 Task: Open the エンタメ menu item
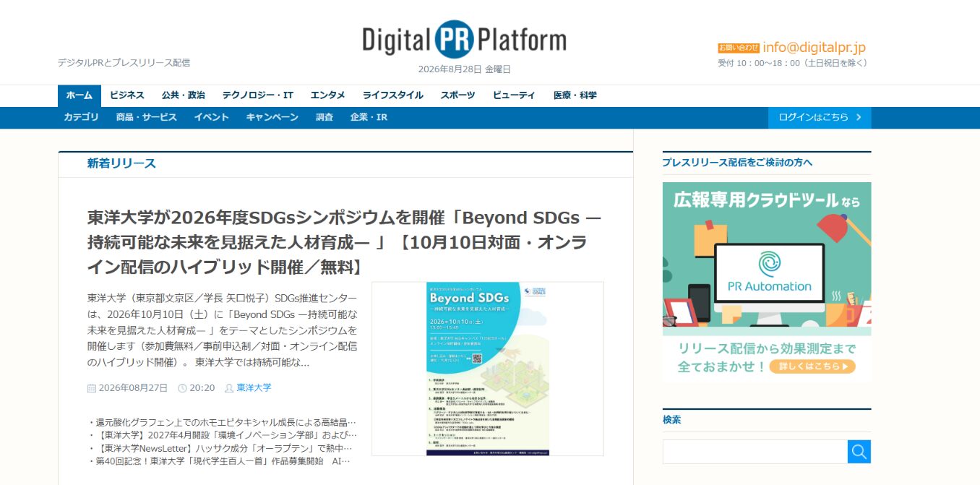pyautogui.click(x=328, y=95)
